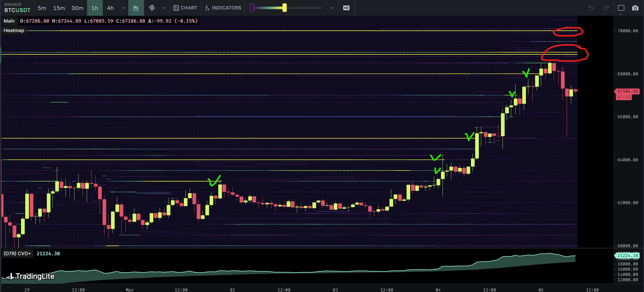Click the crosshair cursor tool icon
The height and width of the screenshot is (292, 644).
pos(152,8)
